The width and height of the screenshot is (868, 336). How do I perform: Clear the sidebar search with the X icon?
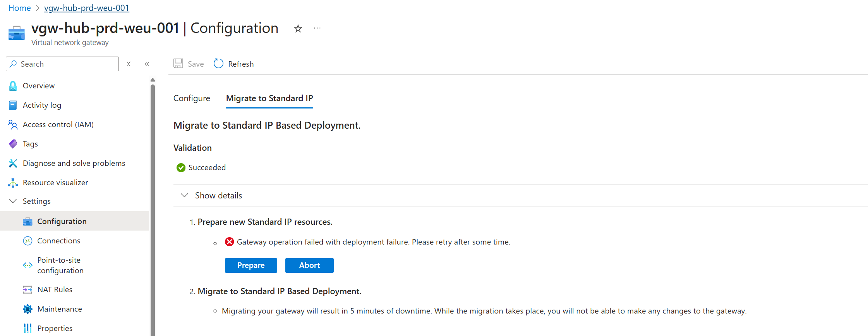pyautogui.click(x=129, y=64)
